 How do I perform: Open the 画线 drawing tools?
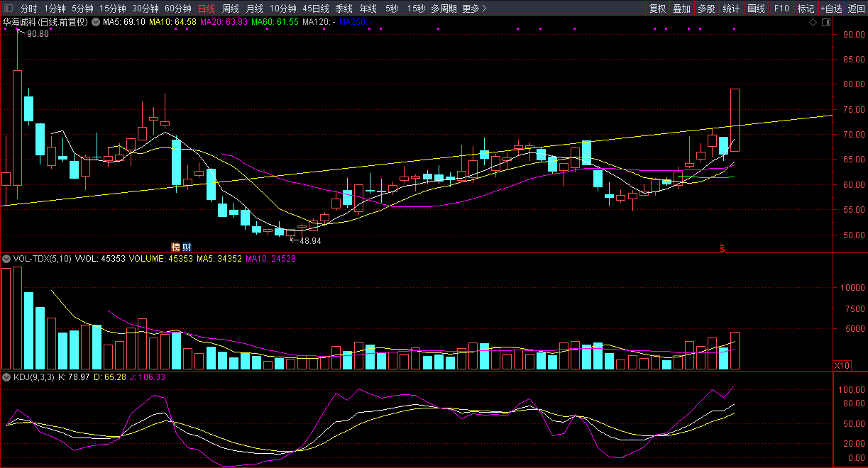(757, 9)
